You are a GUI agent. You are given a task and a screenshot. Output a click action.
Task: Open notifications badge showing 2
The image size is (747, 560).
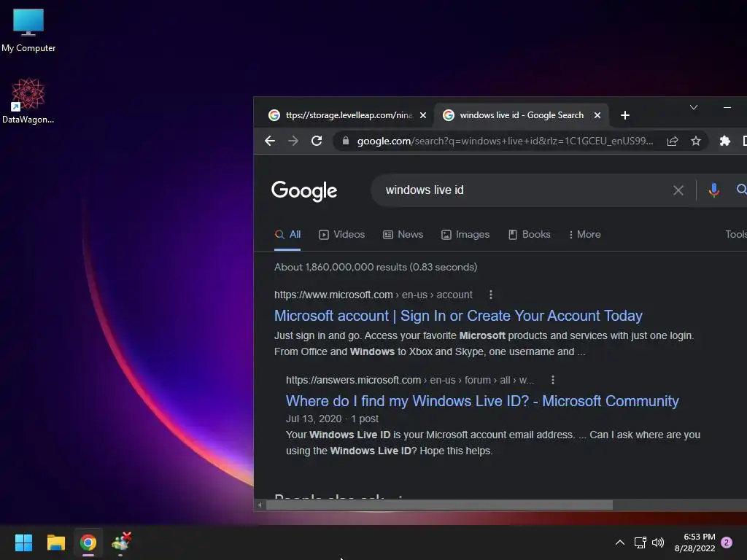click(727, 542)
